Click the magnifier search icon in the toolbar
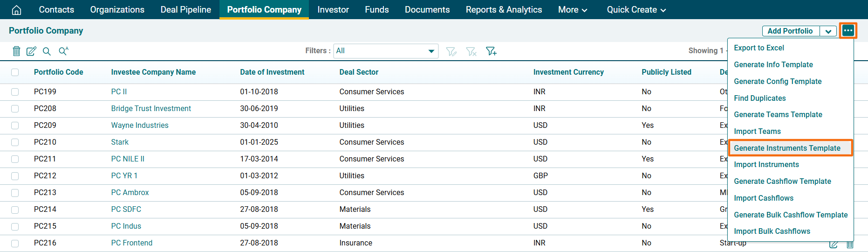Screen dimensions: 868x252 click(47, 51)
